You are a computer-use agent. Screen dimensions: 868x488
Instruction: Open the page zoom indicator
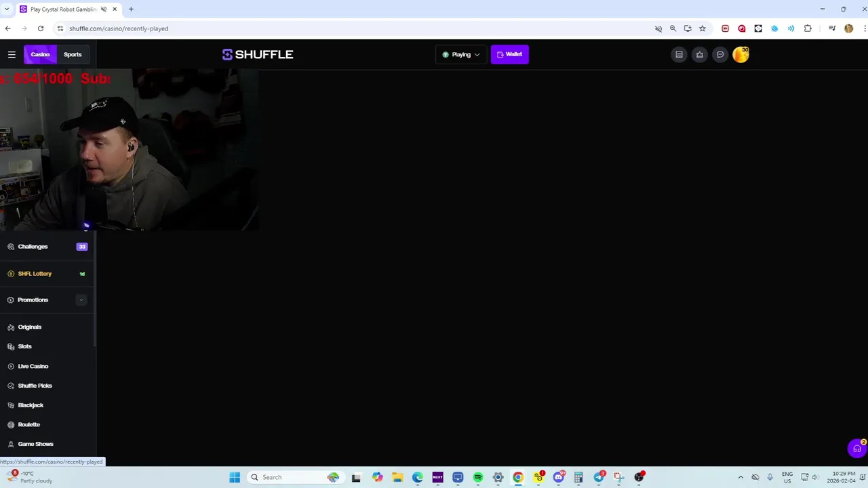tap(673, 28)
